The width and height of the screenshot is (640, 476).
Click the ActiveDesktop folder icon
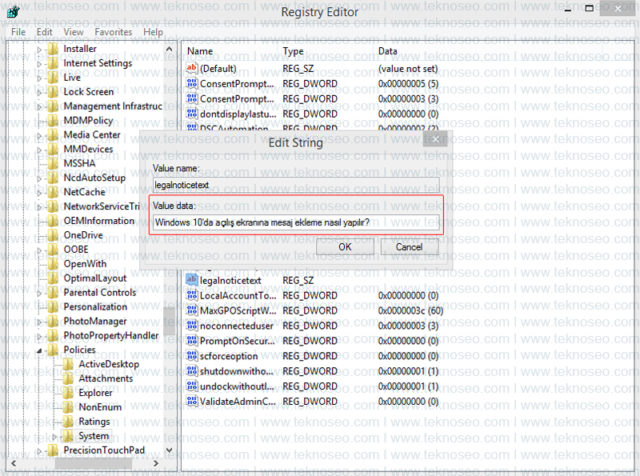68,364
